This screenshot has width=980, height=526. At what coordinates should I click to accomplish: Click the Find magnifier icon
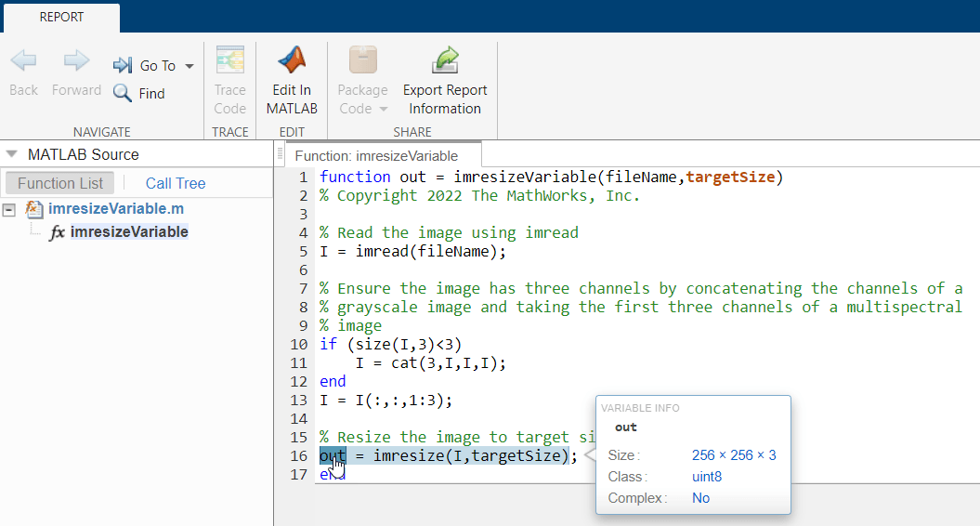pyautogui.click(x=123, y=93)
